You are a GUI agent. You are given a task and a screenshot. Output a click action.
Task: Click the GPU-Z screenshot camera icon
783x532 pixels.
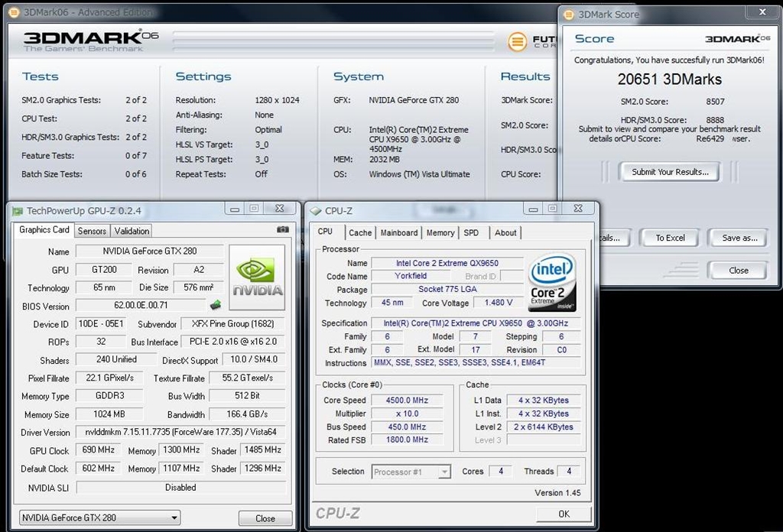pos(283,229)
